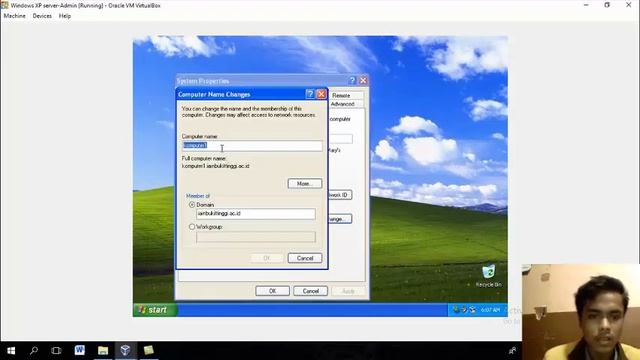This screenshot has width=640, height=360.
Task: Close the Computer Name Changes dialog
Action: point(321,94)
